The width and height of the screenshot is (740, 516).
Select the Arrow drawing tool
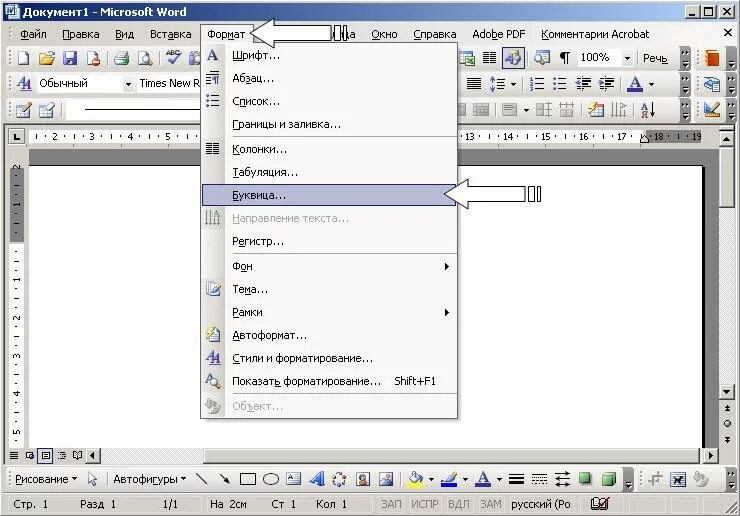click(225, 479)
